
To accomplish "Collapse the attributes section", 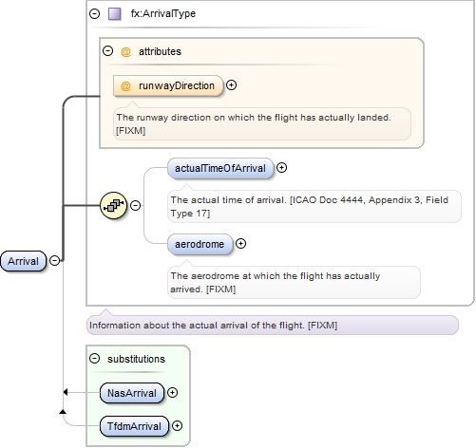I will point(108,51).
